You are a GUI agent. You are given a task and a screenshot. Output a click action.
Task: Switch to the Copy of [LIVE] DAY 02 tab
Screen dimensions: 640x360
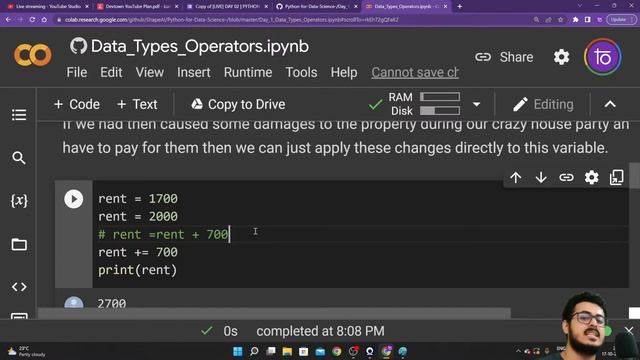227,7
